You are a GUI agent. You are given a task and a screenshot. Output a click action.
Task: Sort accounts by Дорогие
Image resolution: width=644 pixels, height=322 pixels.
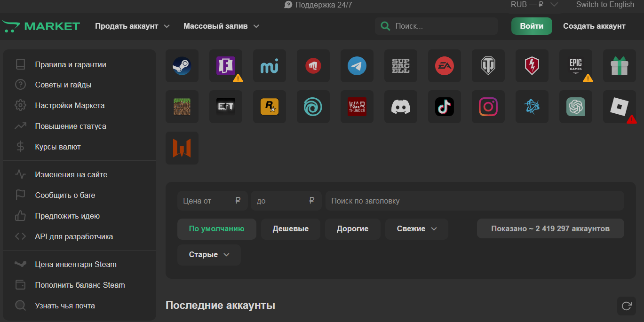pyautogui.click(x=352, y=229)
